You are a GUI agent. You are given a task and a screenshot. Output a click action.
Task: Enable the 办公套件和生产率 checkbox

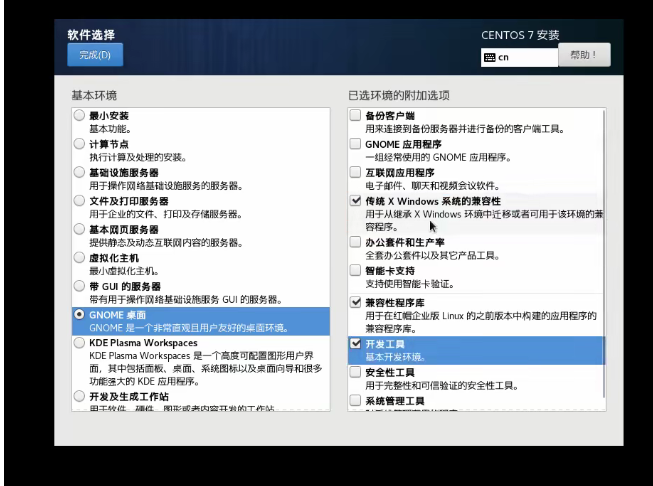(x=355, y=242)
